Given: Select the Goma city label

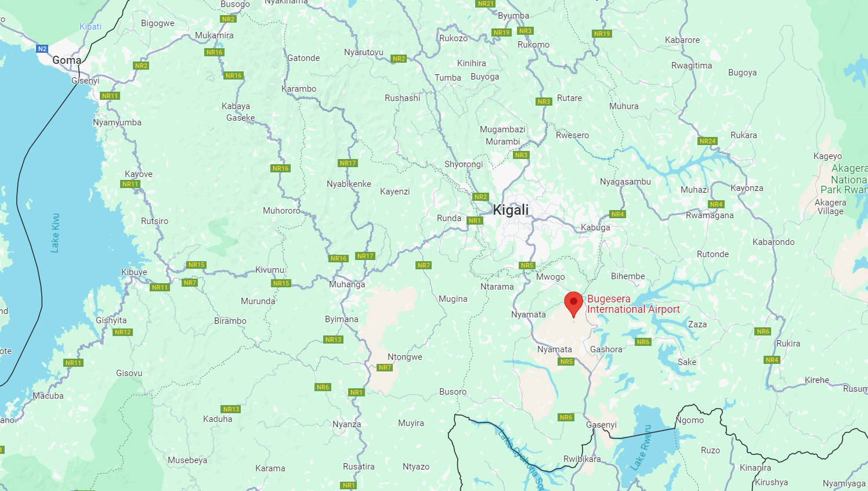Looking at the screenshot, I should click(x=67, y=60).
